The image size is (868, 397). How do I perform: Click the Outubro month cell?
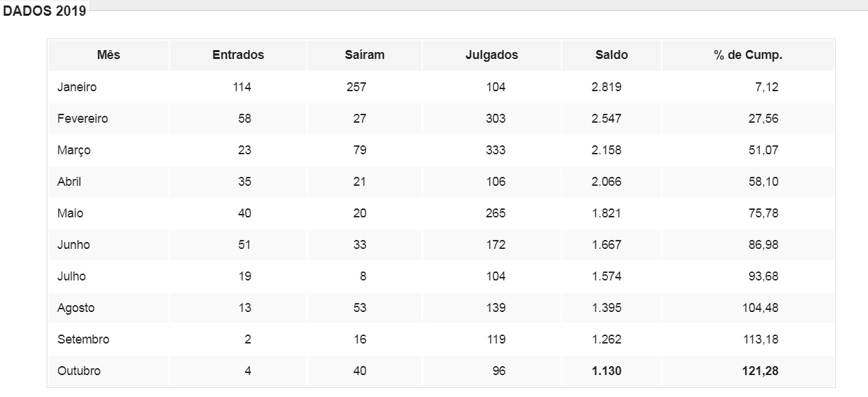(79, 371)
